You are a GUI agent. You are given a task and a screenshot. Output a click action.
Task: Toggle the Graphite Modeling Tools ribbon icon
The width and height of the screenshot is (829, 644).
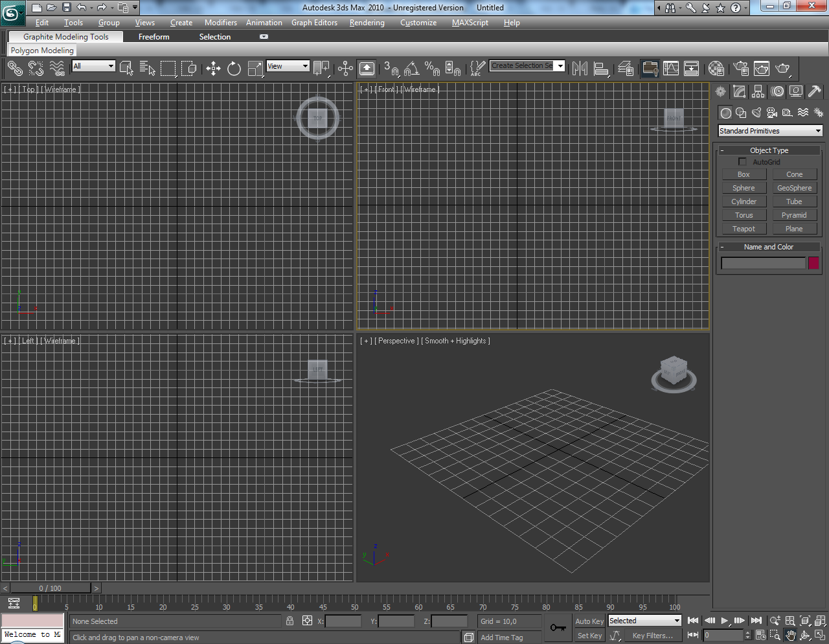click(650, 68)
